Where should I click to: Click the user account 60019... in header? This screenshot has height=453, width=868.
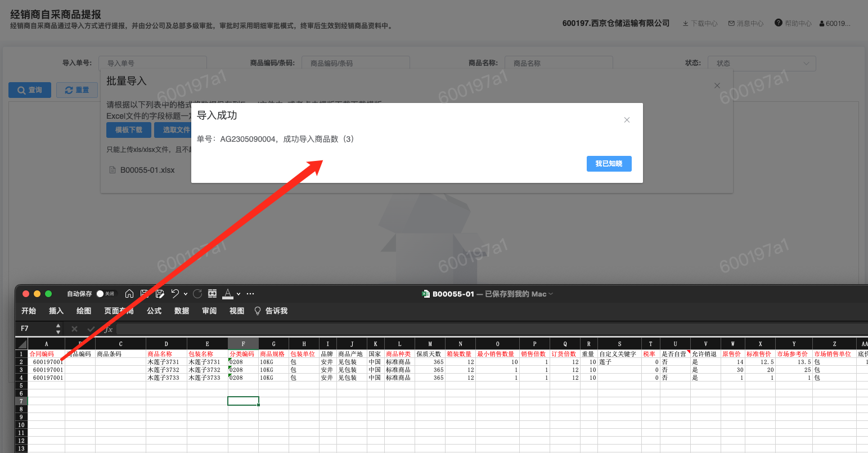[835, 24]
